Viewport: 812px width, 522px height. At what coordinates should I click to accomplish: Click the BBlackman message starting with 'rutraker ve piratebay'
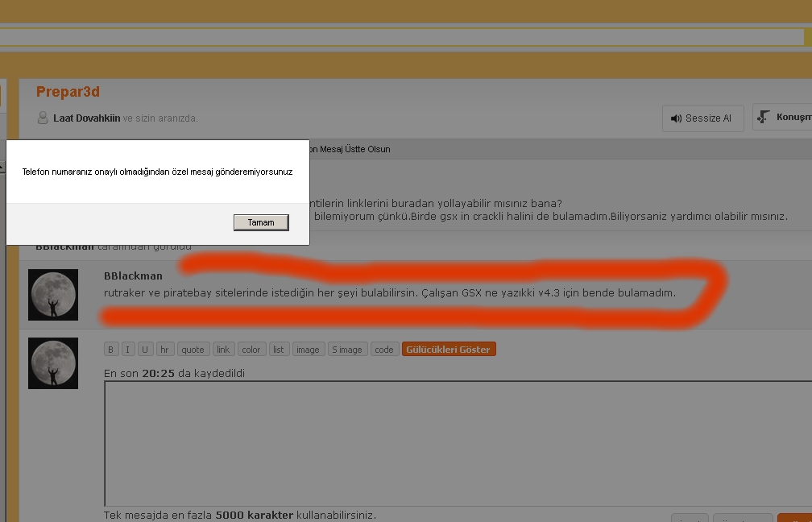click(x=390, y=293)
